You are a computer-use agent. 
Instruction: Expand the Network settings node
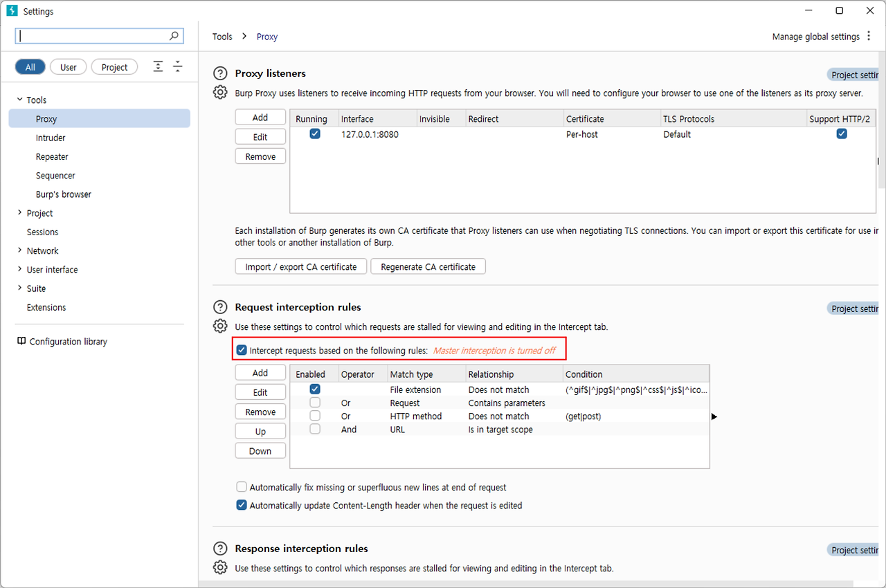[19, 250]
